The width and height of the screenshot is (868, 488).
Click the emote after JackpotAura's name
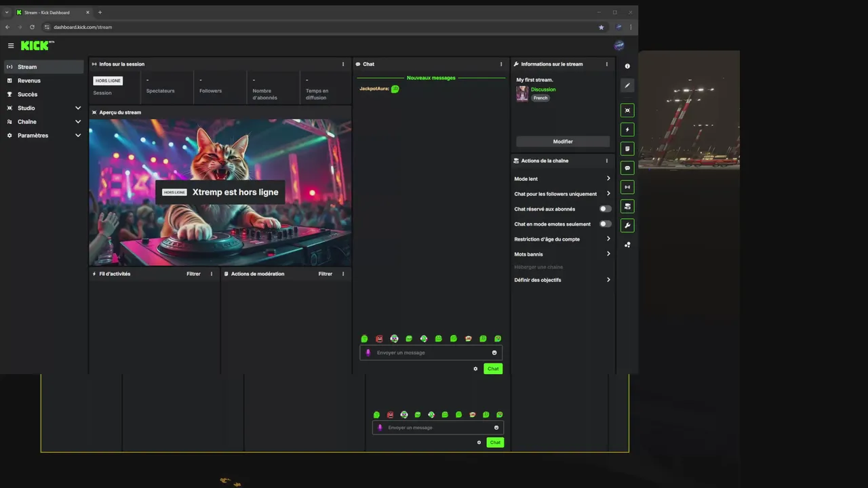tap(395, 89)
